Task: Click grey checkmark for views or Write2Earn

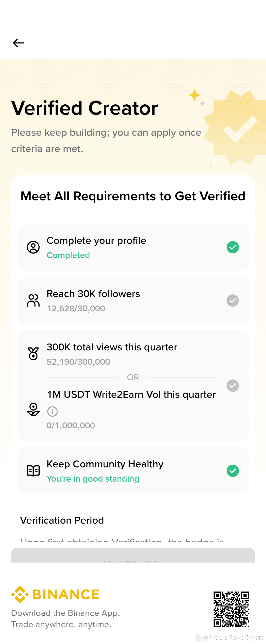Action: click(233, 385)
